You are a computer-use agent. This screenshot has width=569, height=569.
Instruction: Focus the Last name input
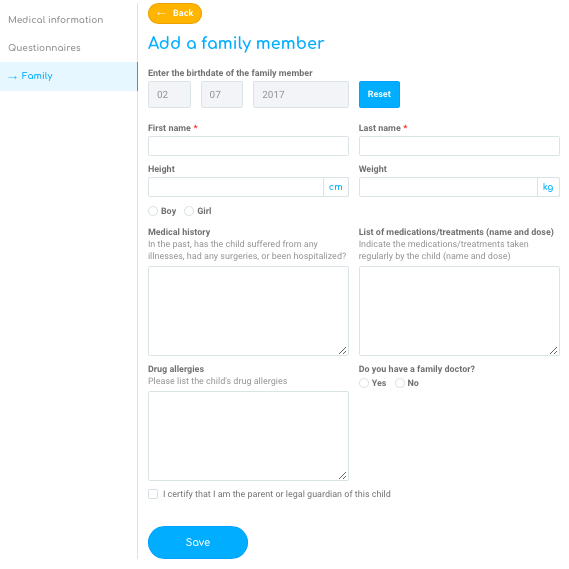point(459,146)
